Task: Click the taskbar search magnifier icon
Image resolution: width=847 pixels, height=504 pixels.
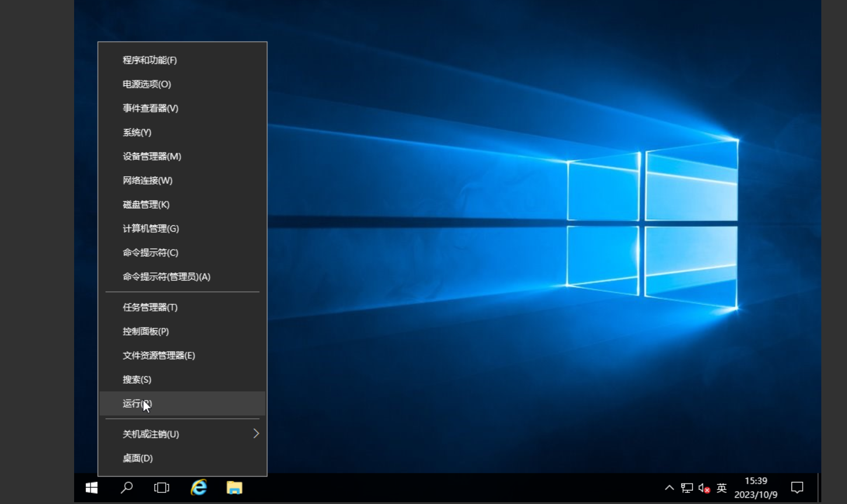Action: 127,488
